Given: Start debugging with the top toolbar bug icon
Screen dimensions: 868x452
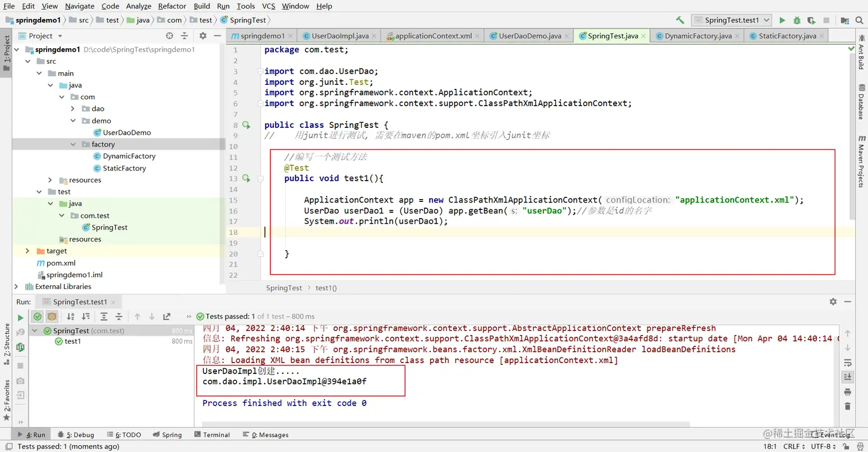Looking at the screenshot, I should click(x=797, y=20).
